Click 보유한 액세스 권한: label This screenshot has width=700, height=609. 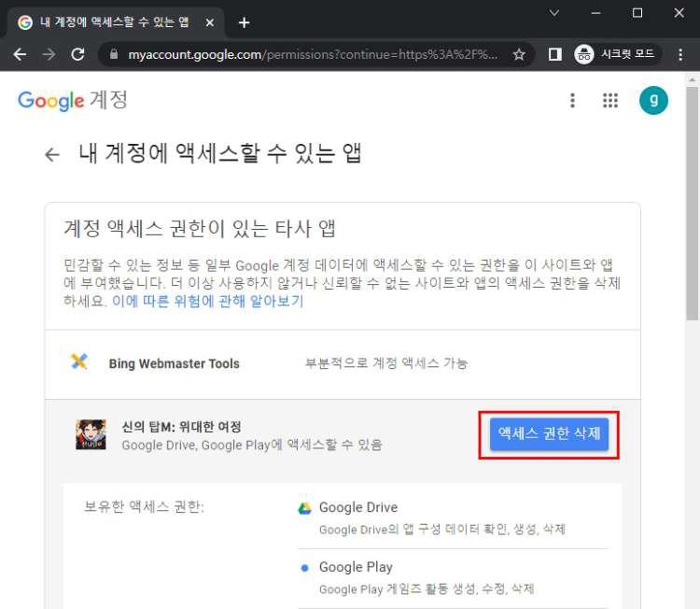(x=144, y=507)
